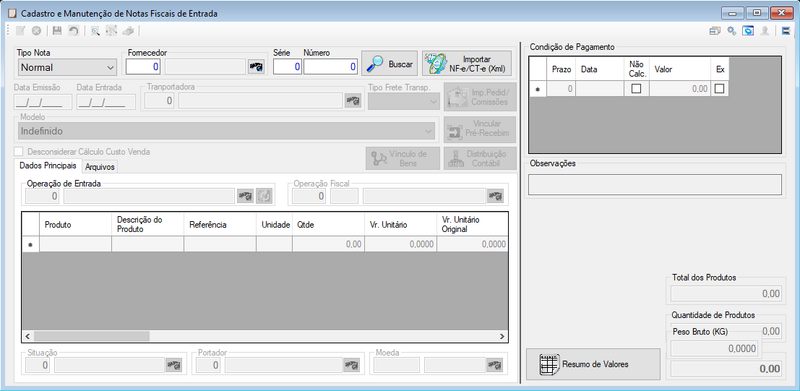
Task: Click the Transportadora code field
Action: coord(160,101)
